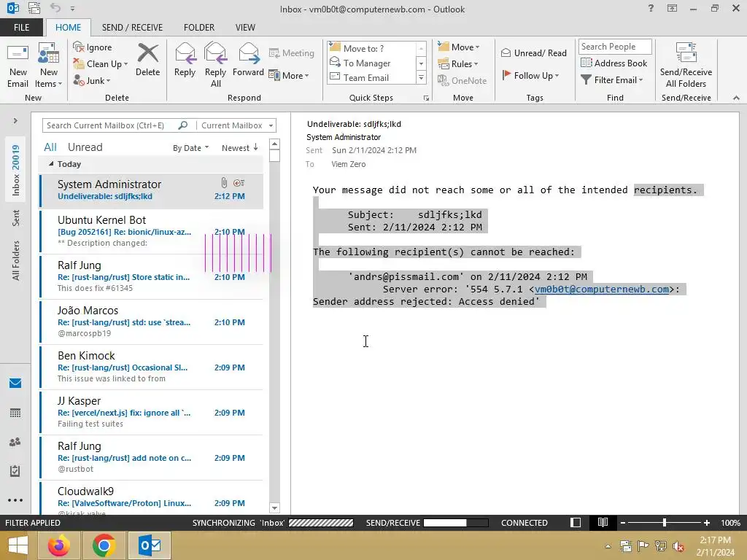
Task: Open the FILE tab
Action: [x=21, y=27]
